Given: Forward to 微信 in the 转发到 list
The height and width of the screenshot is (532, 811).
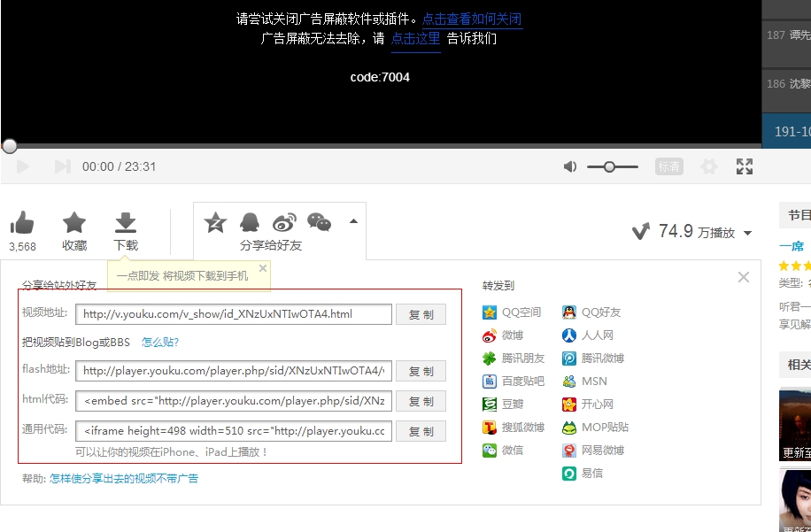Looking at the screenshot, I should coord(502,451).
